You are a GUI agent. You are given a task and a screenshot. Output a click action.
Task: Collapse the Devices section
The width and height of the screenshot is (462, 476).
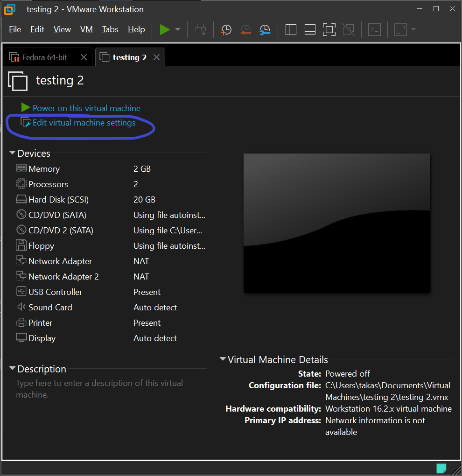pos(12,153)
